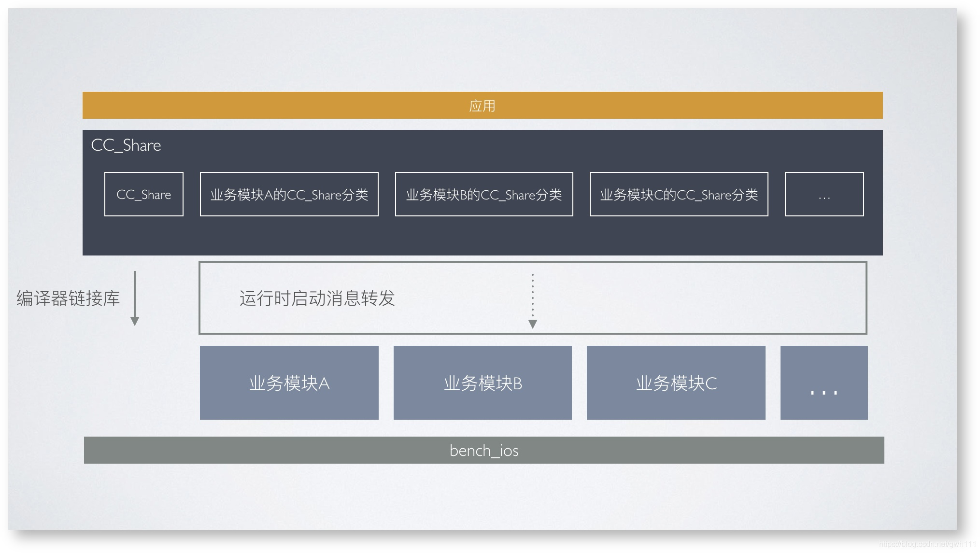Screen dimensions: 980x553
Task: Click the 运行时启动消息转发 text
Action: tap(317, 298)
